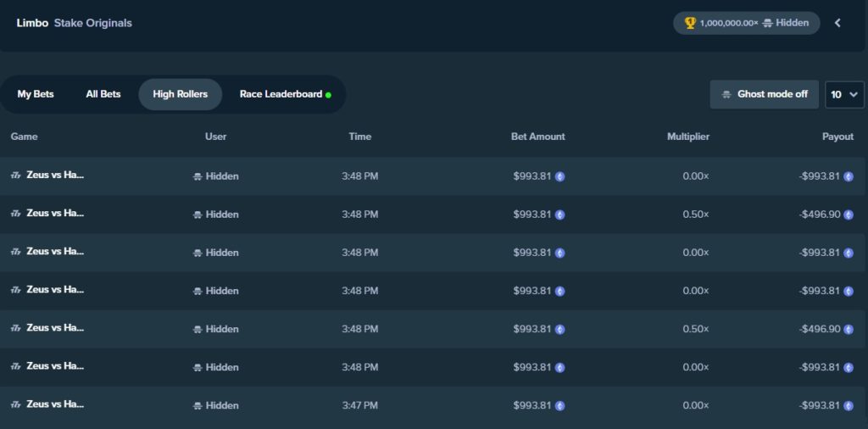Viewport: 868px width, 429px height.
Task: Click the -$993.81 payout in the 3:47 PM row
Action: point(820,405)
